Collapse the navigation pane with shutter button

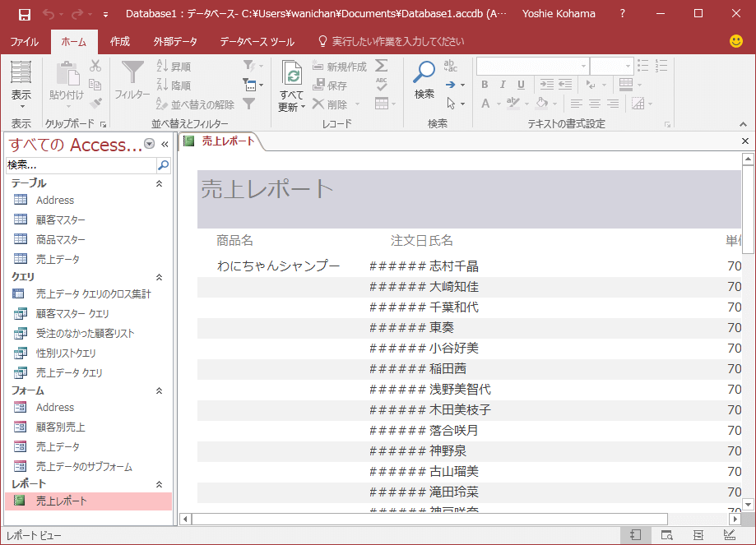click(165, 145)
